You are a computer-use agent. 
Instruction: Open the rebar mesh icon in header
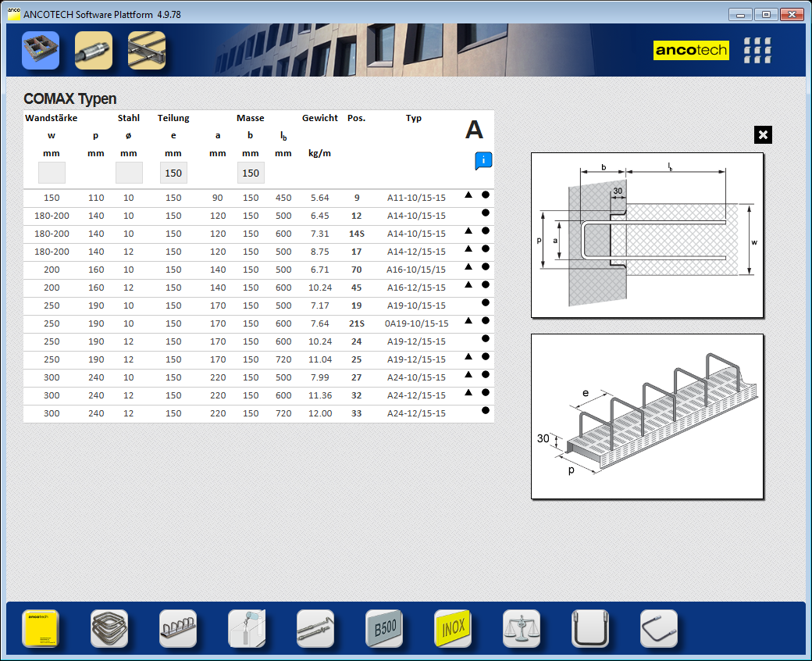(x=147, y=51)
